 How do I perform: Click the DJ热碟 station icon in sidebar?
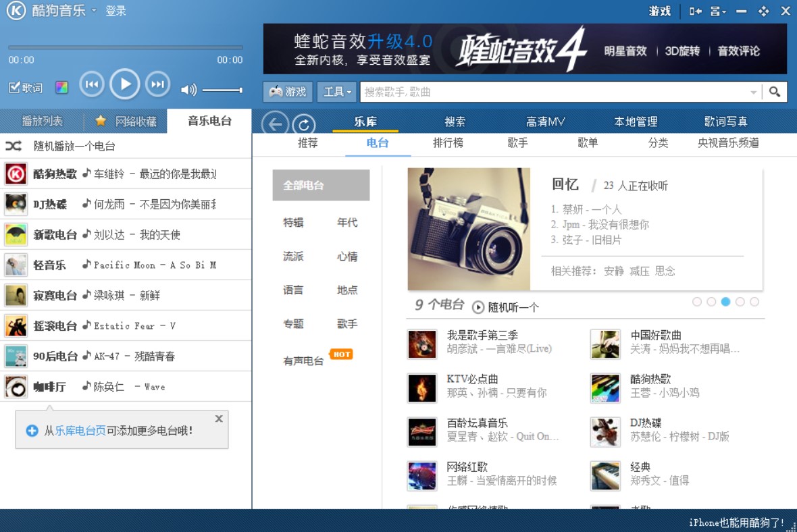pos(16,205)
